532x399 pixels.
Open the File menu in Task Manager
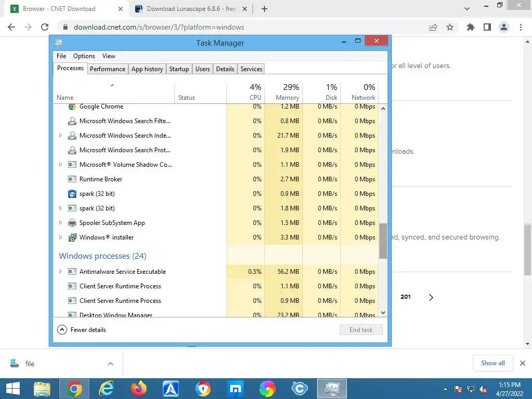[x=61, y=56]
